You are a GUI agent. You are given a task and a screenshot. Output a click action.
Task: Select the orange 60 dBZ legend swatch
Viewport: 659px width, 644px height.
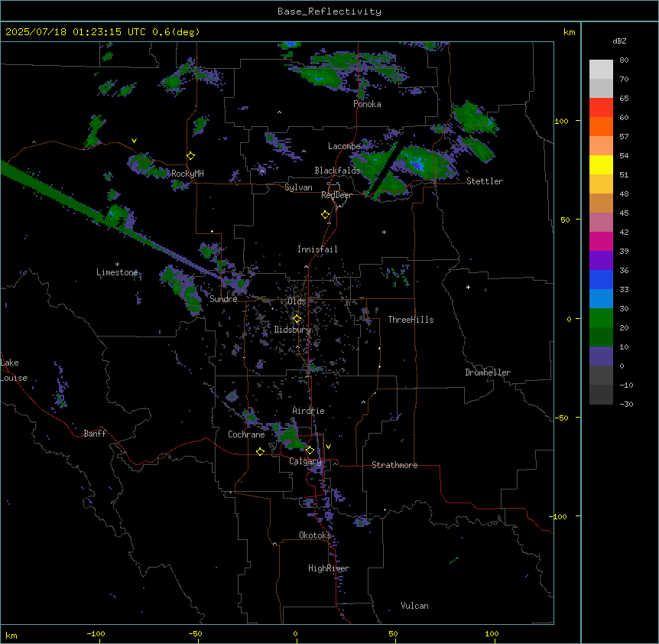(x=601, y=126)
